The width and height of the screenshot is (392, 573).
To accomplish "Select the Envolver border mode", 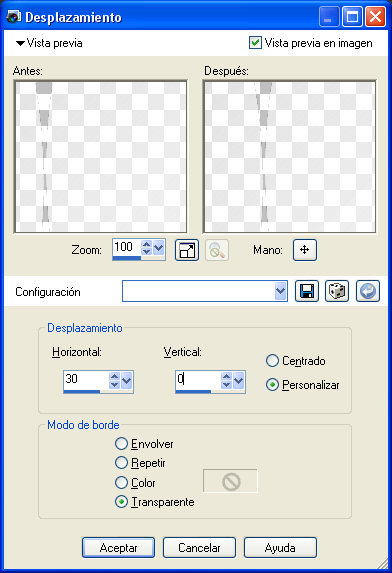I will (x=121, y=444).
